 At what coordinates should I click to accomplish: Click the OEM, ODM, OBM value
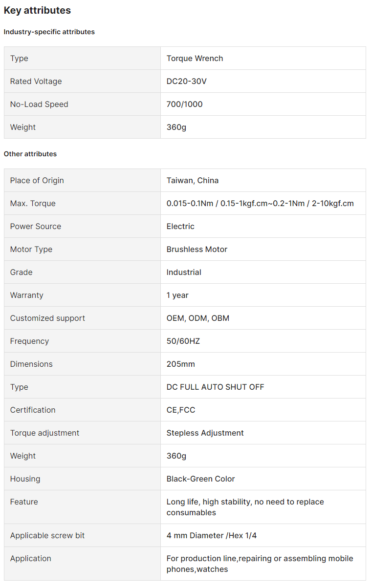(197, 318)
